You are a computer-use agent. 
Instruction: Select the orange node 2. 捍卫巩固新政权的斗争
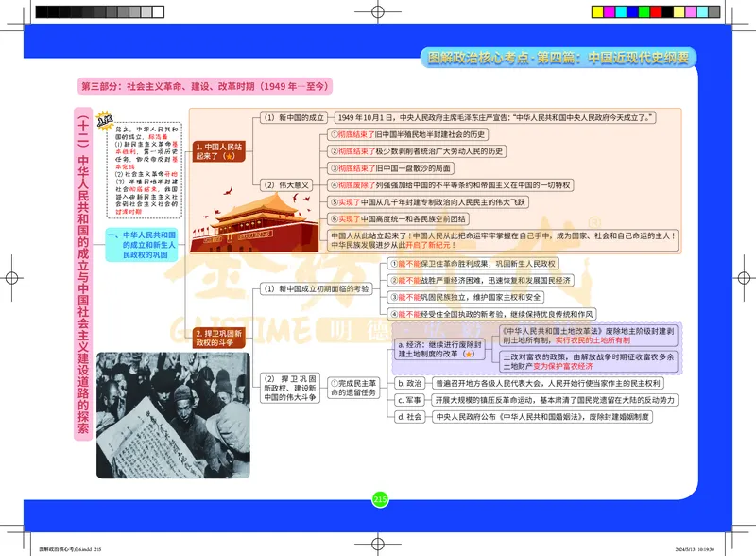point(219,338)
